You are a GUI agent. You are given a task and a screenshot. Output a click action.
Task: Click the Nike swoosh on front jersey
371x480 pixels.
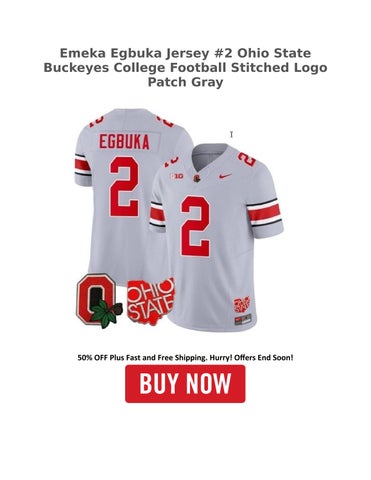click(x=226, y=176)
